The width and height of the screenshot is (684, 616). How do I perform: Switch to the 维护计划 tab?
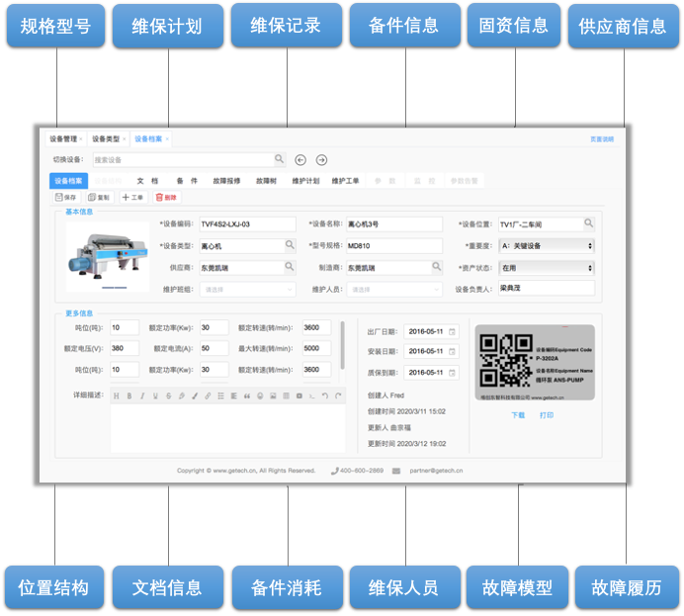pyautogui.click(x=305, y=181)
